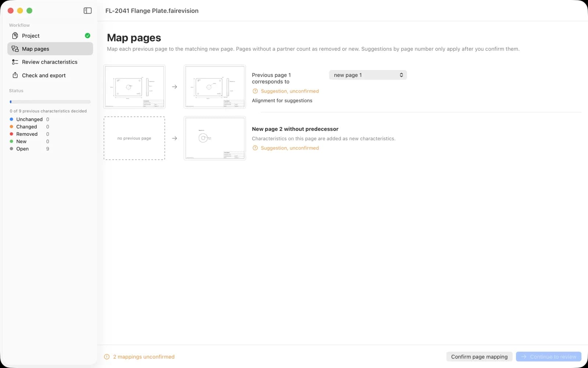Viewport: 588px width, 368px height.
Task: Click text Characteristics on this page are added
Action: [x=324, y=139]
